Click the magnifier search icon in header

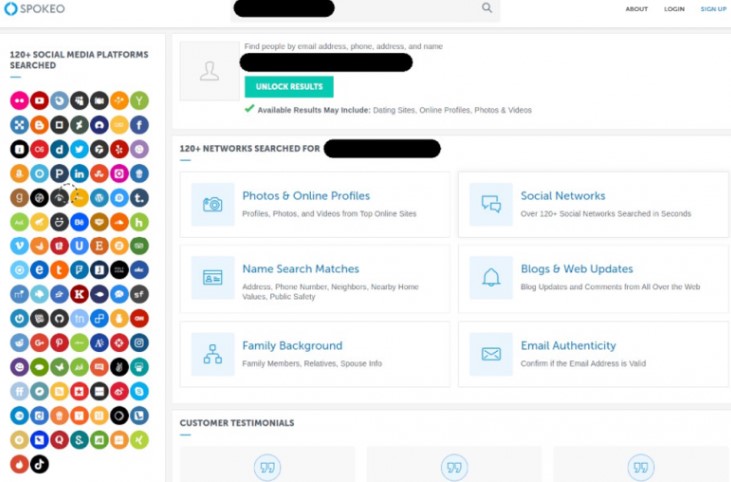point(487,8)
